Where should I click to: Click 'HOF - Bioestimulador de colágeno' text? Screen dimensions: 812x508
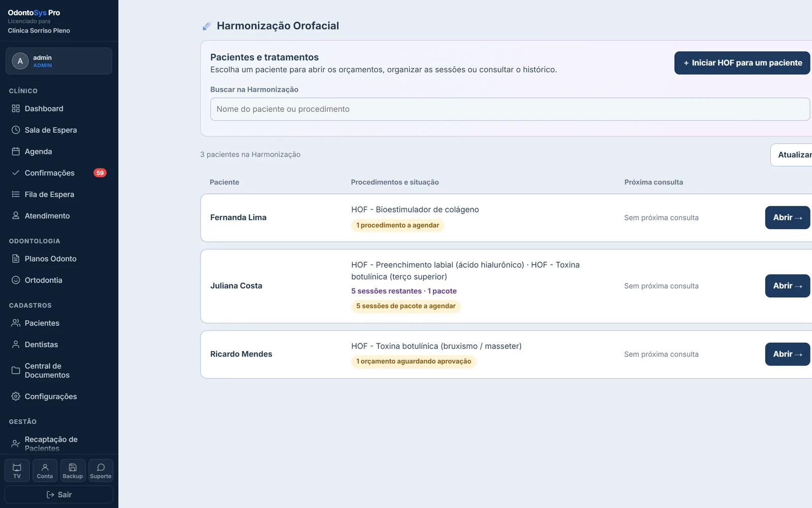point(415,210)
